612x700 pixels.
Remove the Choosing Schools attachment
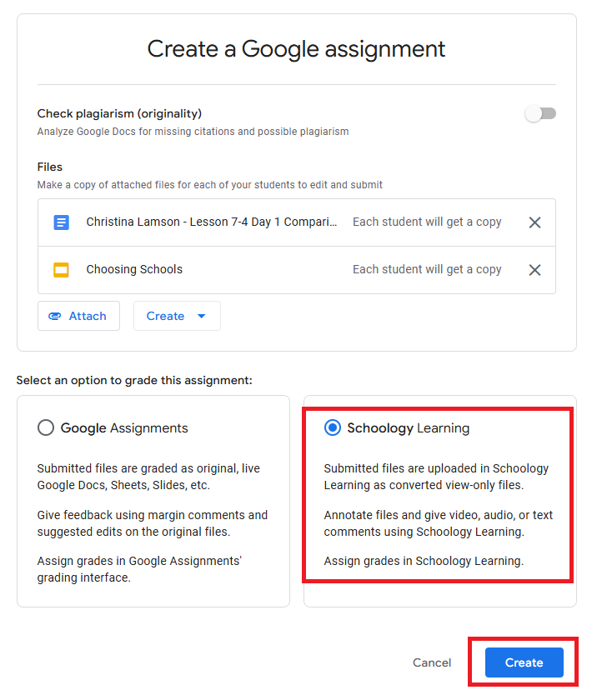(535, 270)
